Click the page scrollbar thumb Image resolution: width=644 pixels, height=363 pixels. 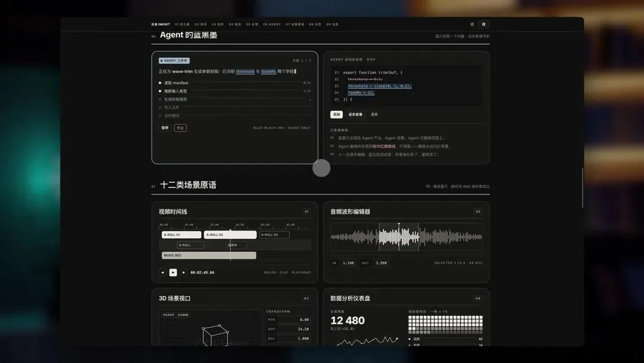click(x=583, y=188)
